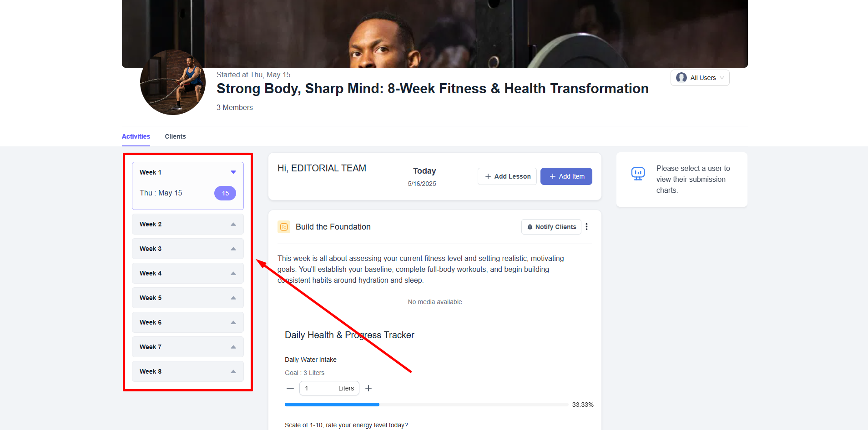Click the submission charts presentation icon
868x430 pixels.
click(638, 174)
